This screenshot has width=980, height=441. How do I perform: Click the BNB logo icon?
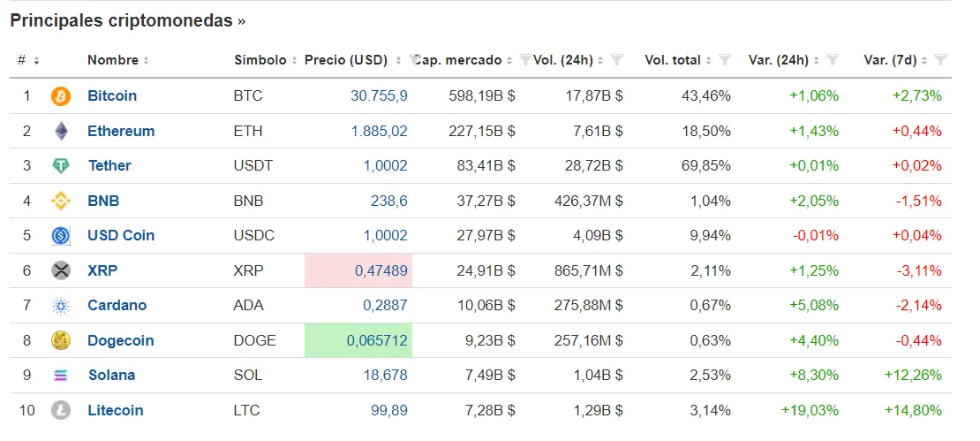click(x=61, y=201)
